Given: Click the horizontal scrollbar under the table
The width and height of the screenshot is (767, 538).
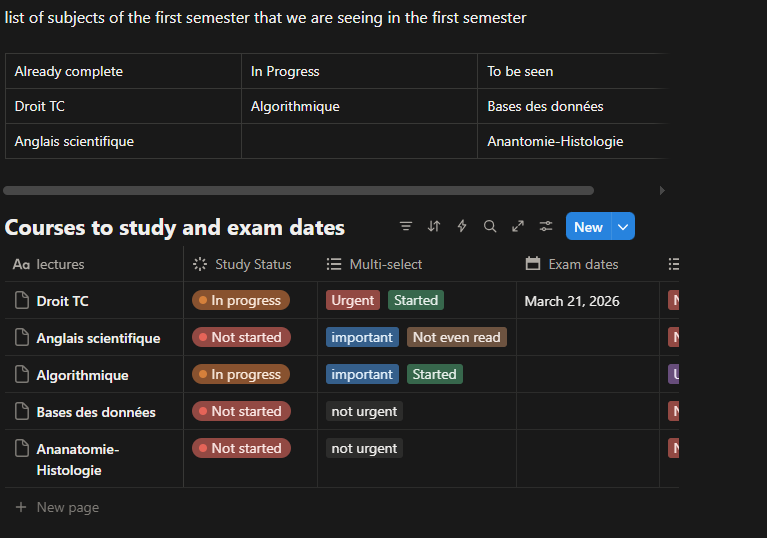Looking at the screenshot, I should (298, 190).
